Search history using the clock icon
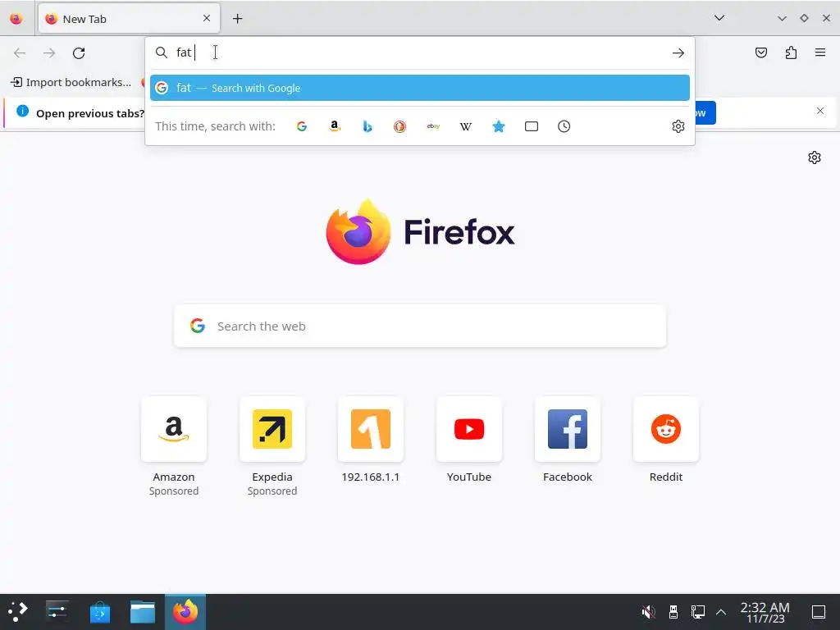 pos(564,126)
